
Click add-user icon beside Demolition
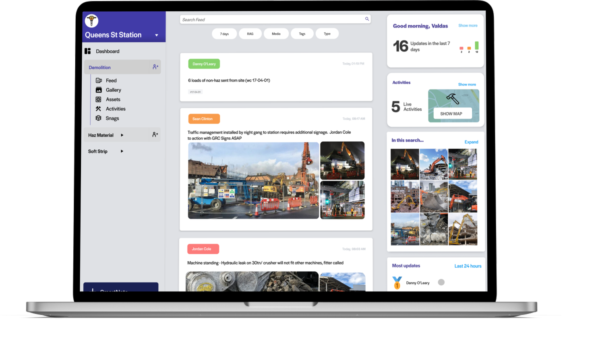pos(155,67)
